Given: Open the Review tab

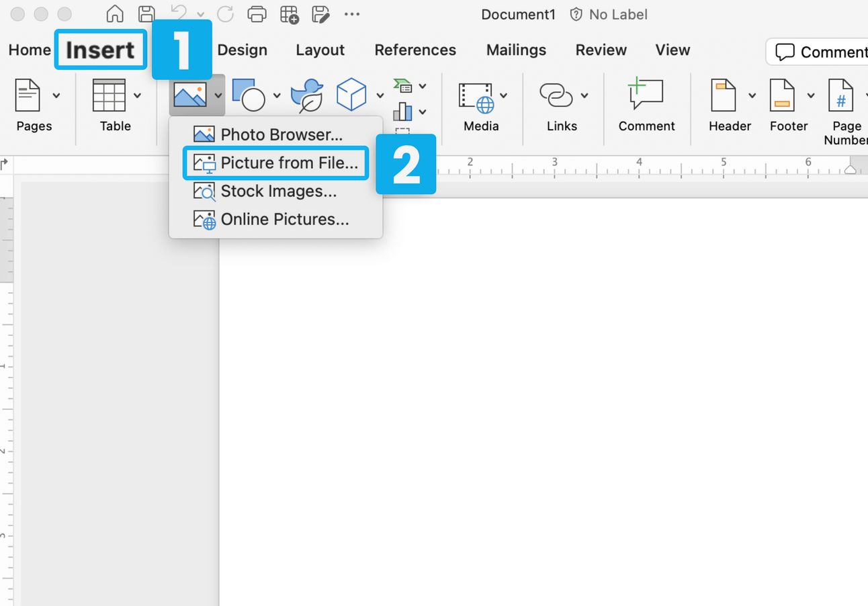Looking at the screenshot, I should (601, 50).
